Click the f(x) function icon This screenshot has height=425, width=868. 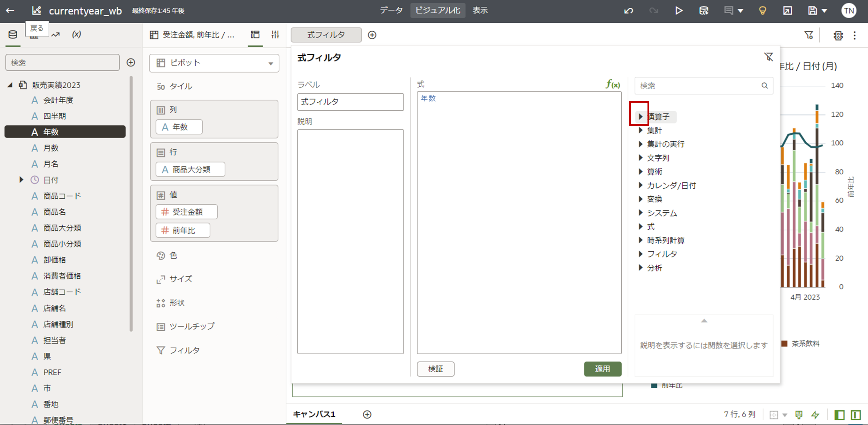612,84
